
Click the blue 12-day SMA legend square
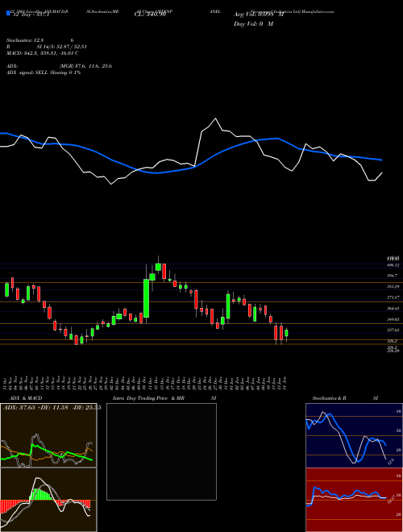tap(8, 14)
